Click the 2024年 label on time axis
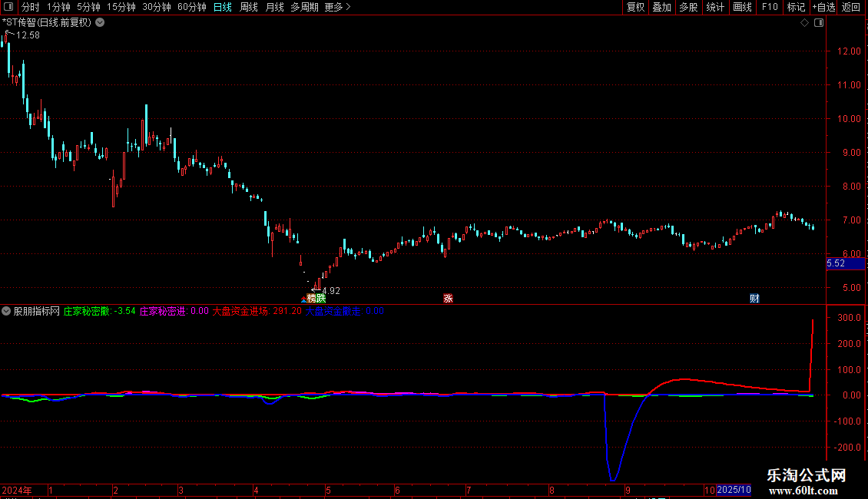Screen dimensions: 868x499 click(x=17, y=491)
